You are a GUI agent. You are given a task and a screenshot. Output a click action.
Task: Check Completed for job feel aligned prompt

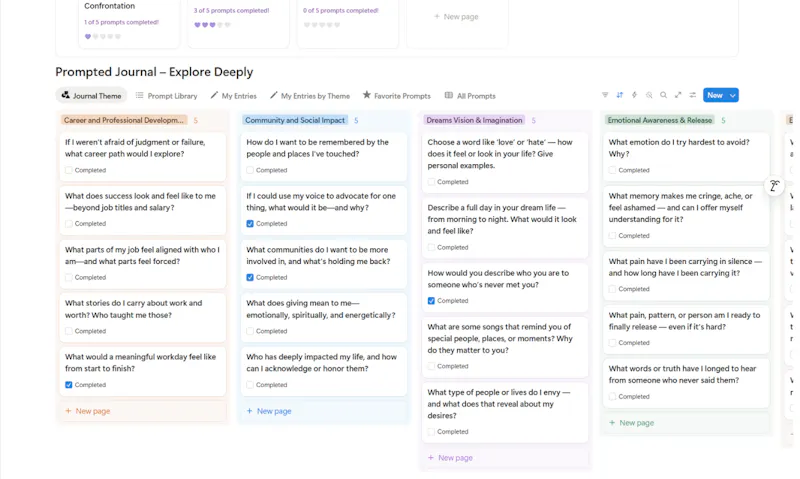[x=68, y=277]
